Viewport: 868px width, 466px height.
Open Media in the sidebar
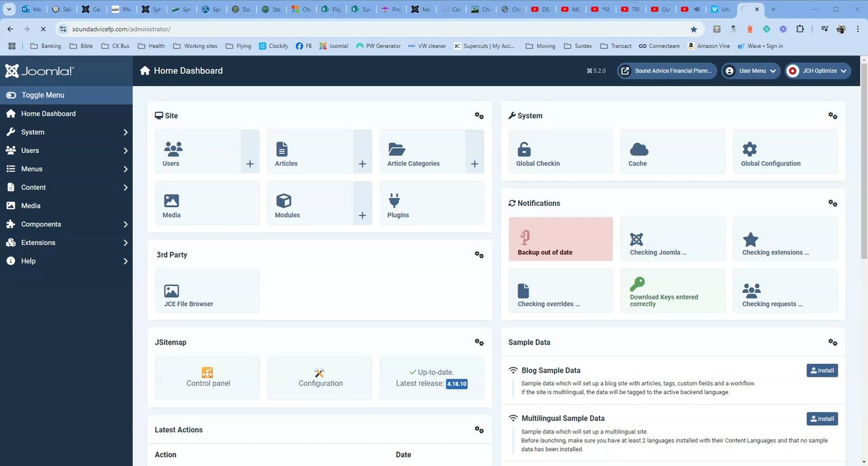66,206
